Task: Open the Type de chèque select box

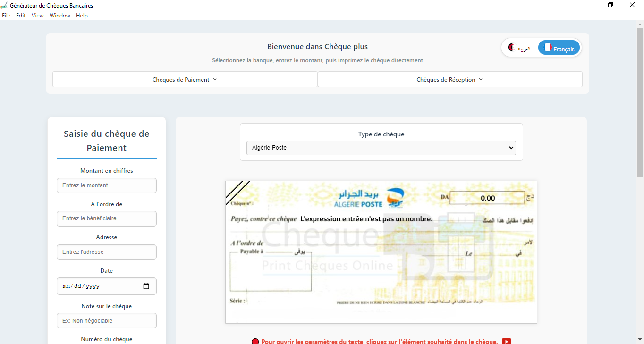Action: pos(381,148)
